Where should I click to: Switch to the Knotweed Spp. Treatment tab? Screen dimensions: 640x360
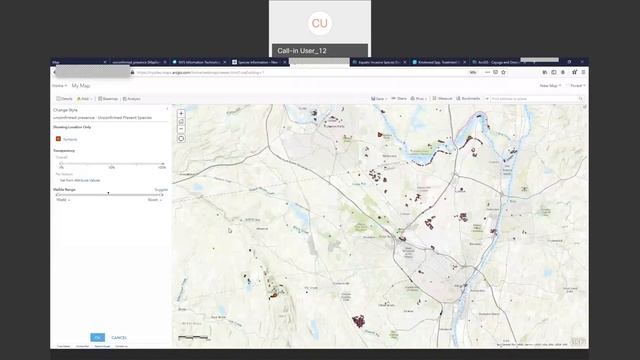[x=439, y=62]
